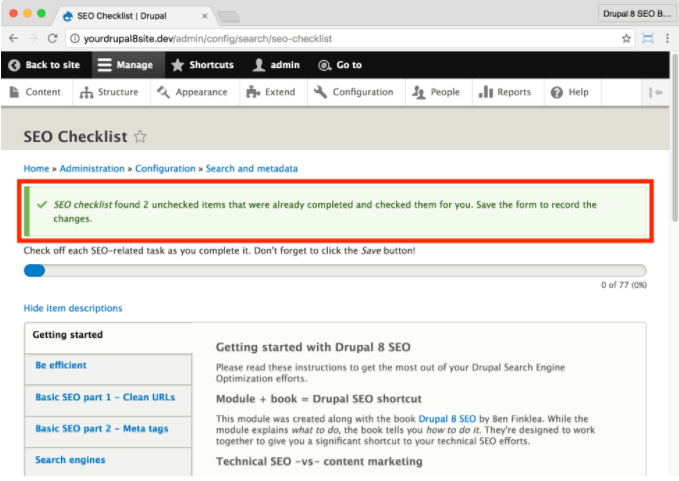Open the Extend admin menu
Viewport: 679px width, 481px height.
tap(271, 92)
